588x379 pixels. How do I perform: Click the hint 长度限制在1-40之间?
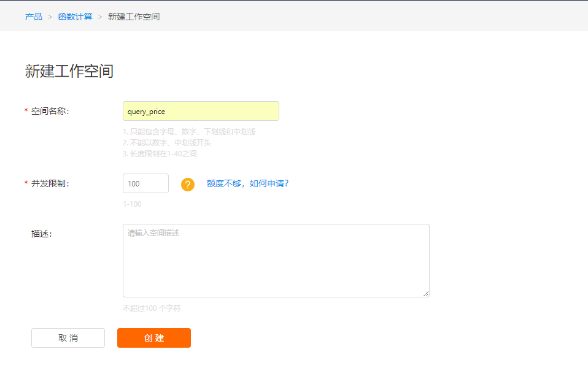point(160,154)
